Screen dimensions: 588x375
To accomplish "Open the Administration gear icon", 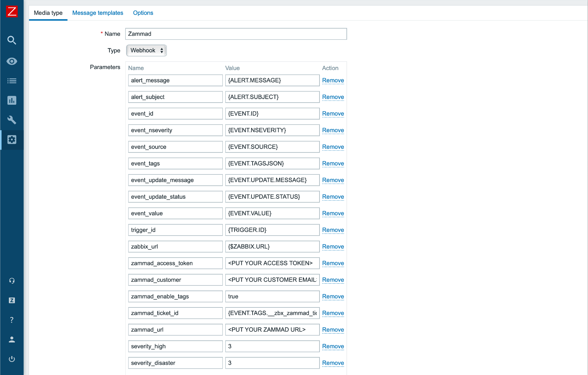I will coord(12,140).
